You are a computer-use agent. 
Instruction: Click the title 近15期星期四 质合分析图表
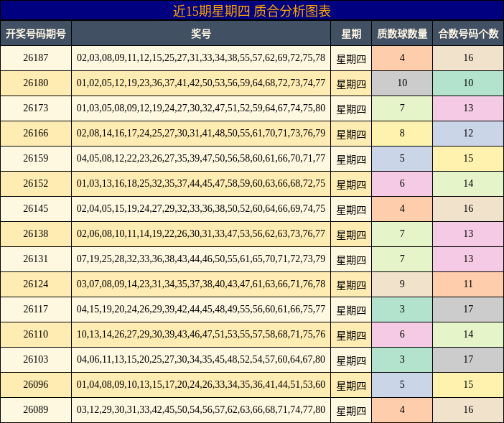pos(252,11)
